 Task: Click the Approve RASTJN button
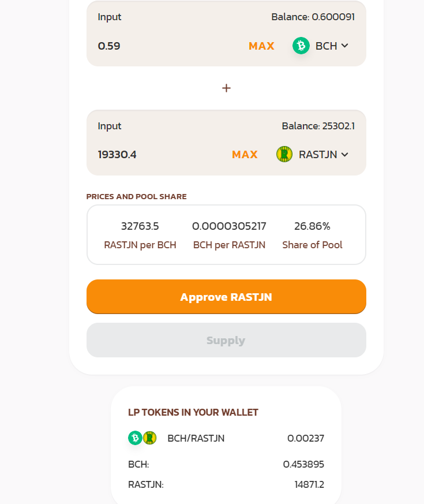click(x=227, y=297)
